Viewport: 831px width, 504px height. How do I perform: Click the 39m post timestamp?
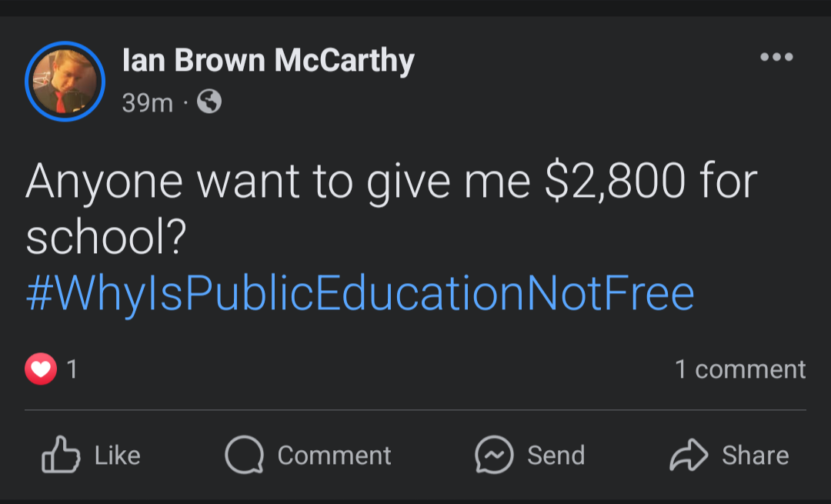point(147,102)
